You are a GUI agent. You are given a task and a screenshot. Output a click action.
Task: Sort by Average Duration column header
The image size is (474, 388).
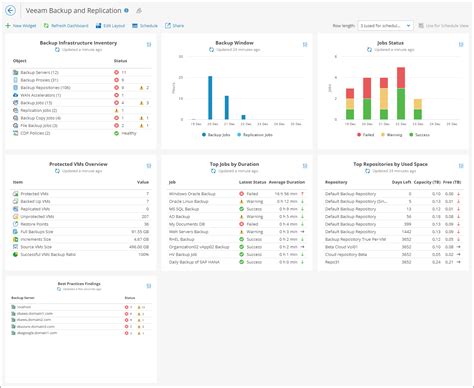(x=287, y=182)
